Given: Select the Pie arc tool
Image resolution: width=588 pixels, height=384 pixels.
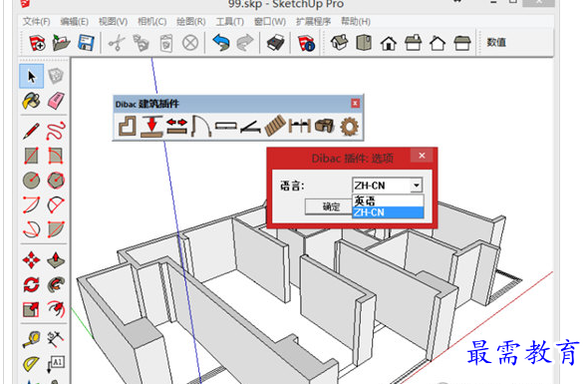Looking at the screenshot, I should point(56,229).
